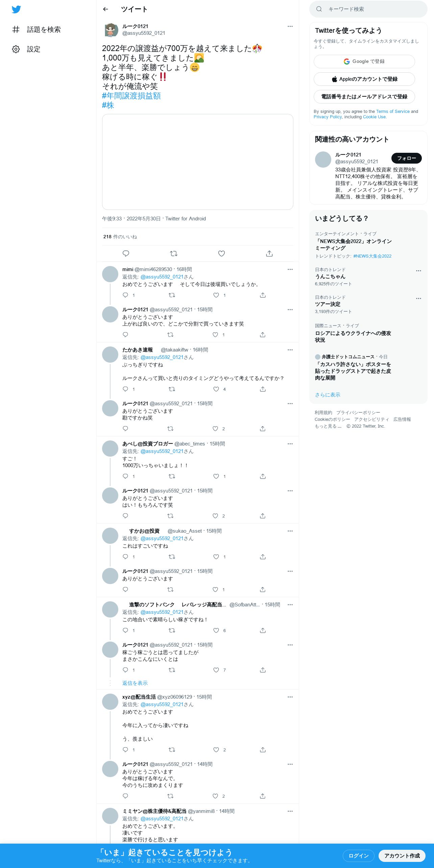This screenshot has height=868, width=434.
Task: Open the main tweet's image placeholder
Action: tap(197, 162)
